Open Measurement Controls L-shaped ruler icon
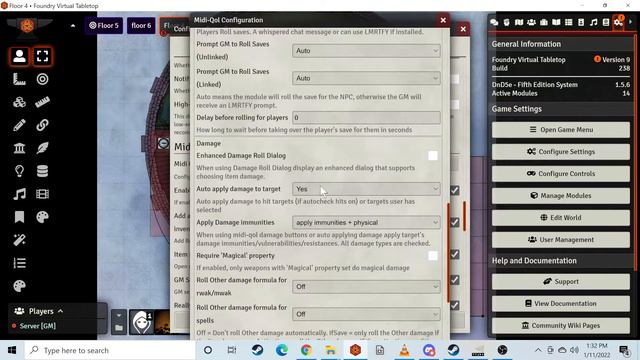This screenshot has height=360, width=640. 19,79
